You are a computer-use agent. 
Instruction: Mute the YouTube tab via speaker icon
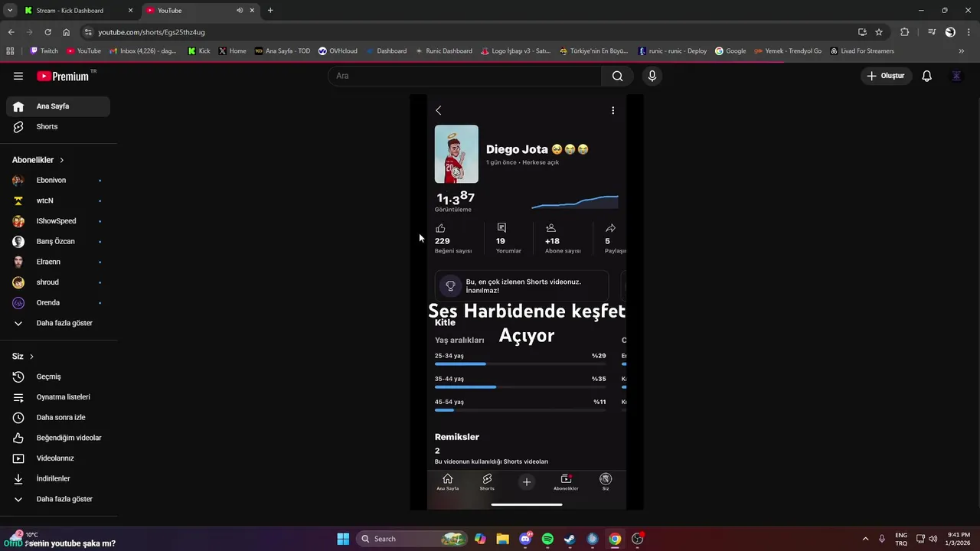[x=240, y=11]
